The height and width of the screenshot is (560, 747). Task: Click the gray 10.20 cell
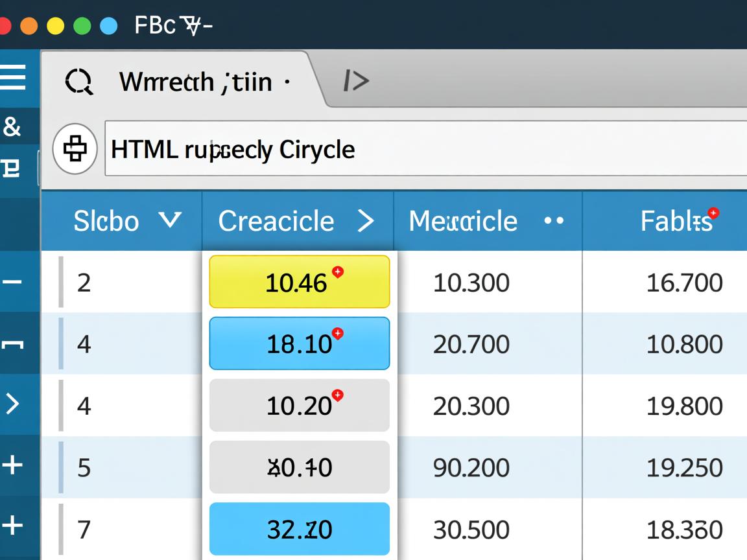click(x=299, y=406)
